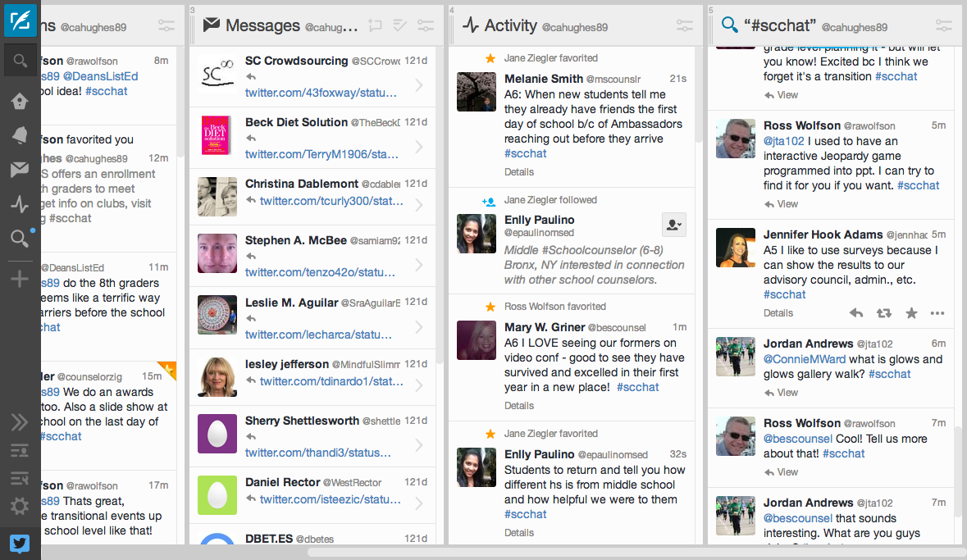Open twitter.com/tdinardo1 link from lesley jefferson

(x=331, y=381)
